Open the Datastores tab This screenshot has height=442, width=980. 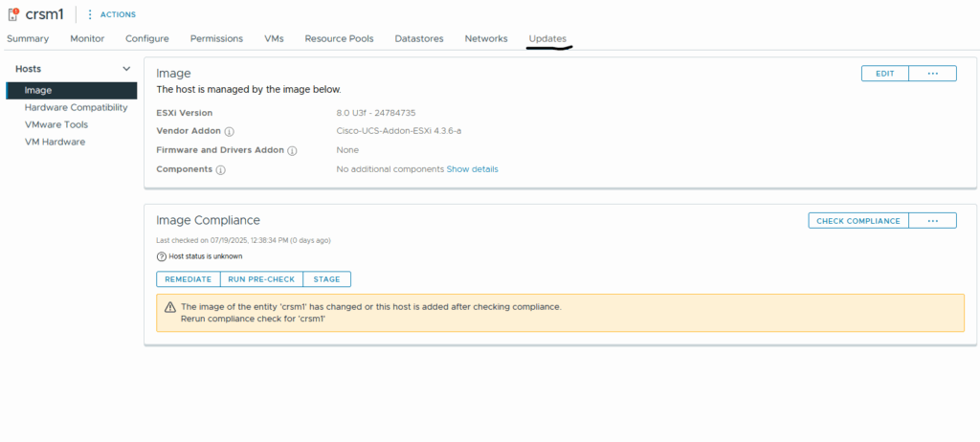(x=419, y=39)
